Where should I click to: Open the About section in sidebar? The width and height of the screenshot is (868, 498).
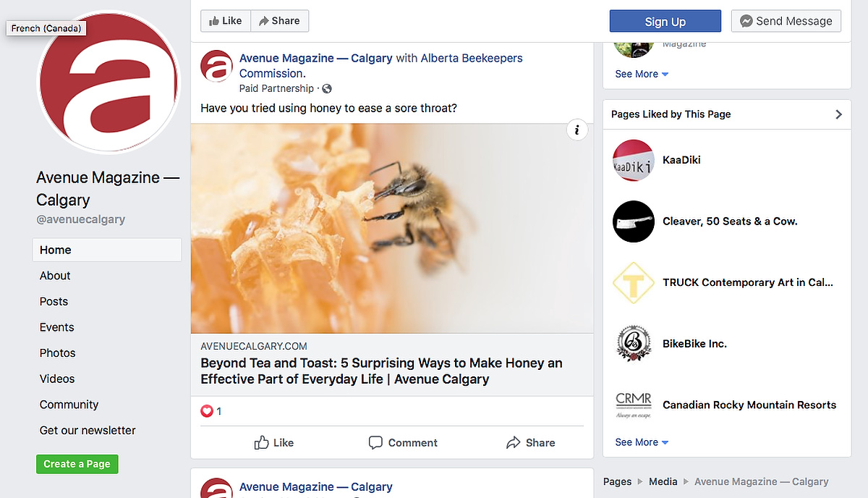[55, 276]
